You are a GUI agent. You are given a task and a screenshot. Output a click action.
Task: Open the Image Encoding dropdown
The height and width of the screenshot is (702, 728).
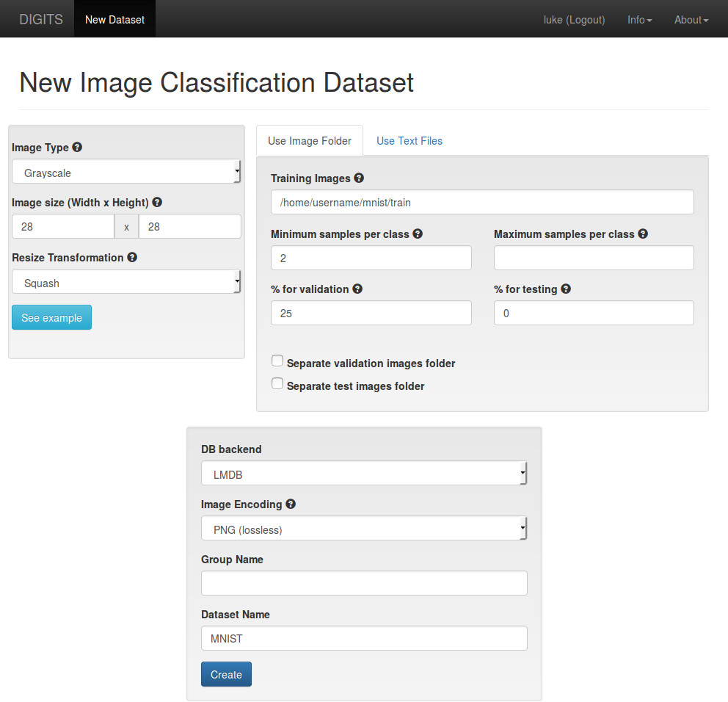click(363, 529)
